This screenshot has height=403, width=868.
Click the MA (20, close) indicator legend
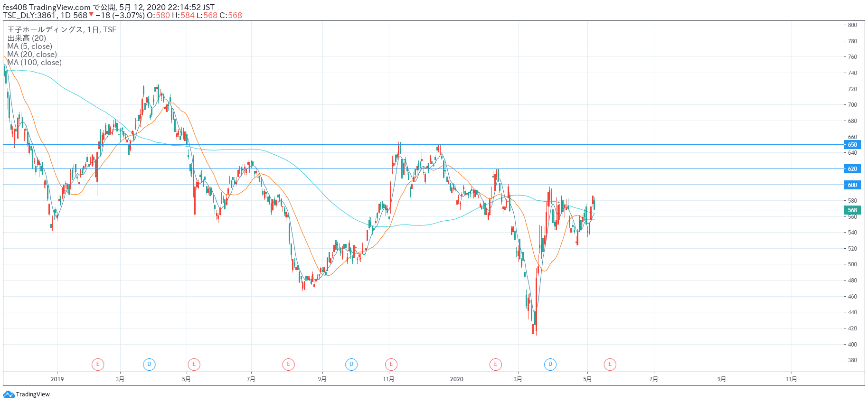pos(32,55)
